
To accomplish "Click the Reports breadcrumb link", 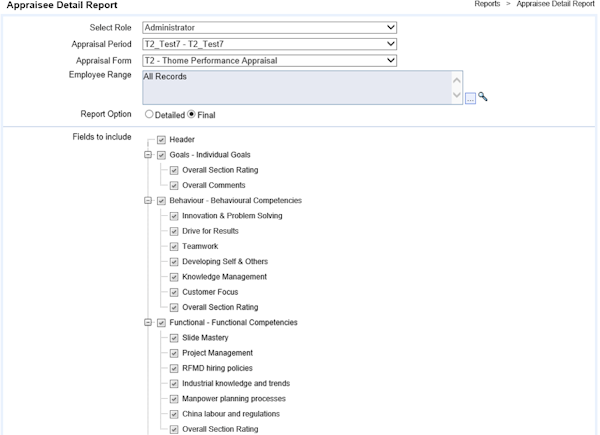I will coord(487,5).
